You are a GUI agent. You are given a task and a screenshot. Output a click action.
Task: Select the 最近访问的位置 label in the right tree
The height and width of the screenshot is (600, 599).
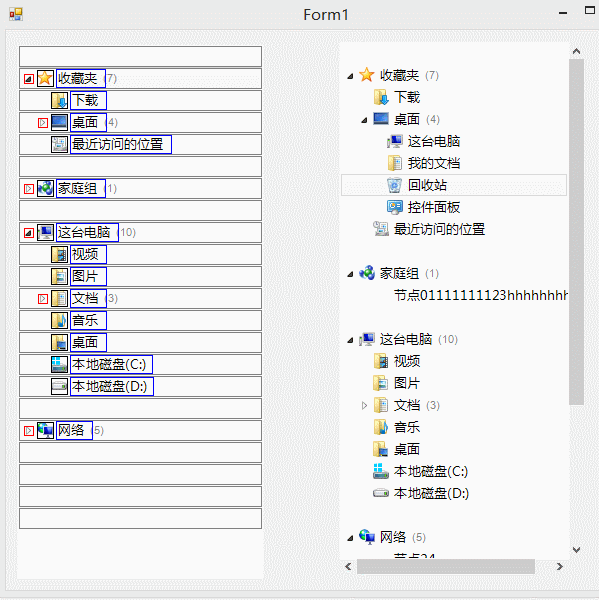[439, 229]
